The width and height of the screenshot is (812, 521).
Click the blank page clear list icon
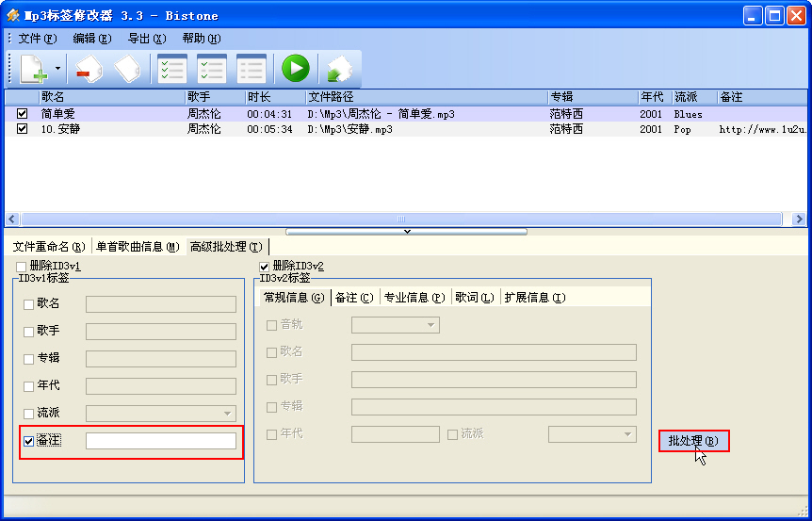[x=128, y=69]
